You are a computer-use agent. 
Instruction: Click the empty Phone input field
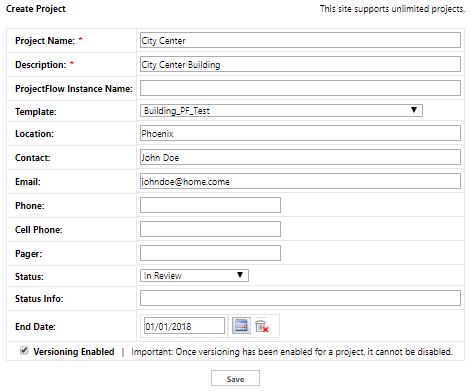pos(210,205)
